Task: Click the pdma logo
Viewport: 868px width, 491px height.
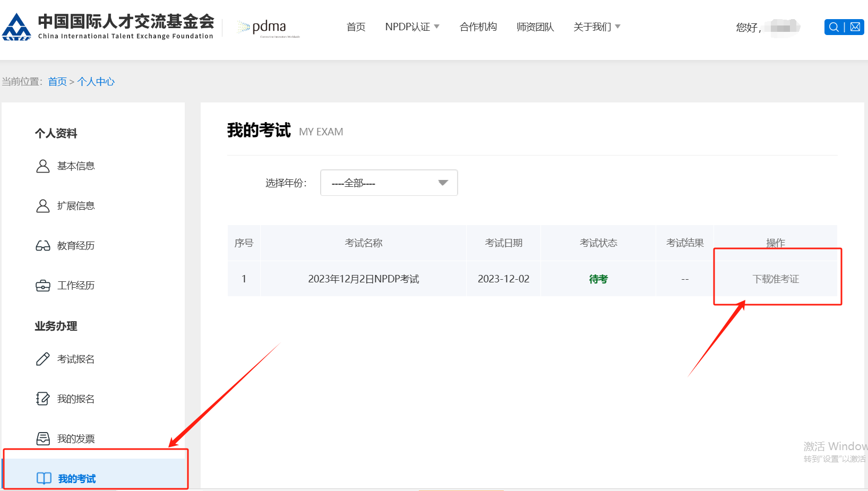Action: pos(264,27)
